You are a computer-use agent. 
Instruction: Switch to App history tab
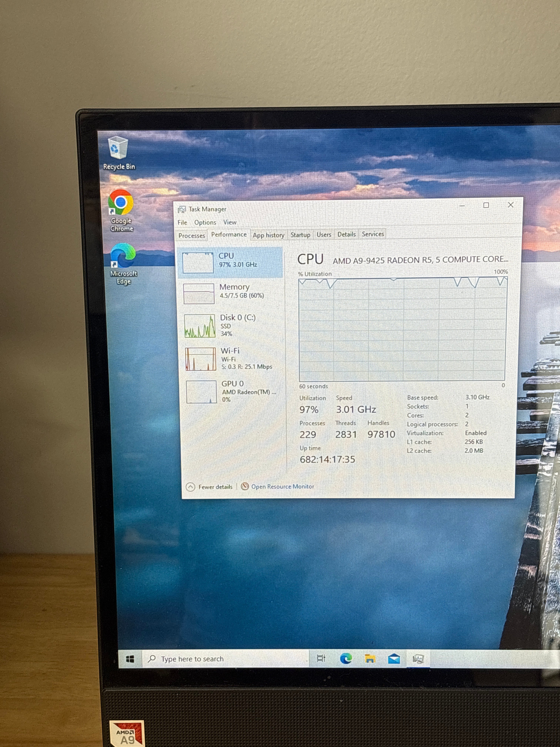[x=268, y=235]
